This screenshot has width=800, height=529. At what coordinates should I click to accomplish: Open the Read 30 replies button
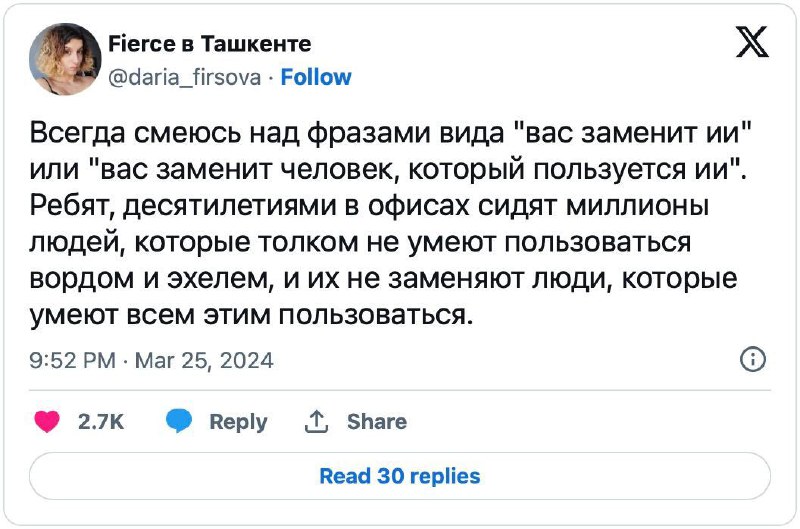point(400,476)
